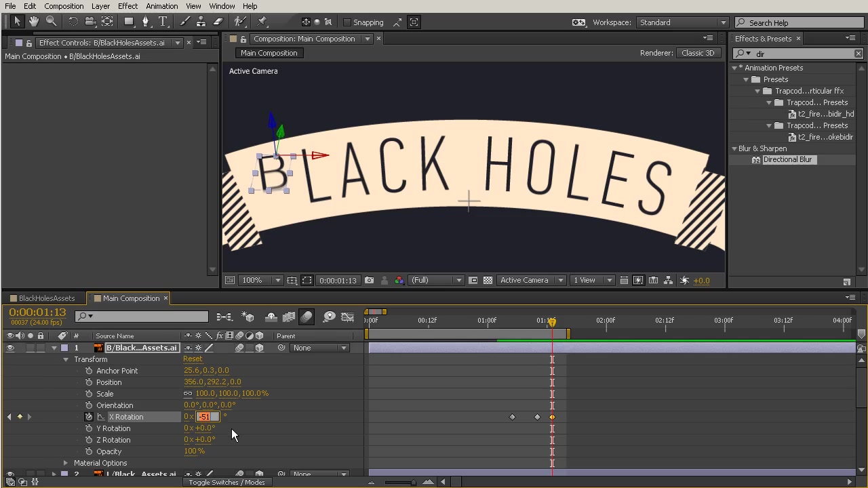Enable the Motion Blur button in timeline
This screenshot has height=488, width=868.
tap(307, 317)
